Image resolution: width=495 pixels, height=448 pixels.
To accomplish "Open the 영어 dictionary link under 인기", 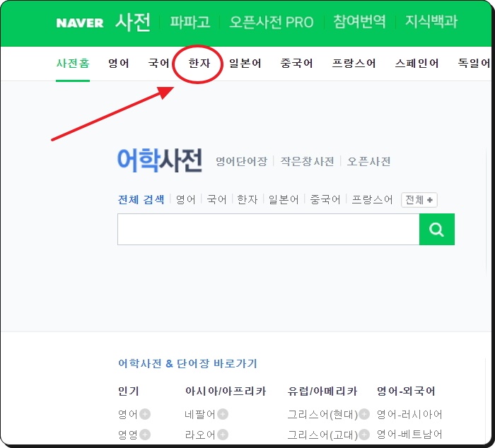I will click(x=128, y=414).
